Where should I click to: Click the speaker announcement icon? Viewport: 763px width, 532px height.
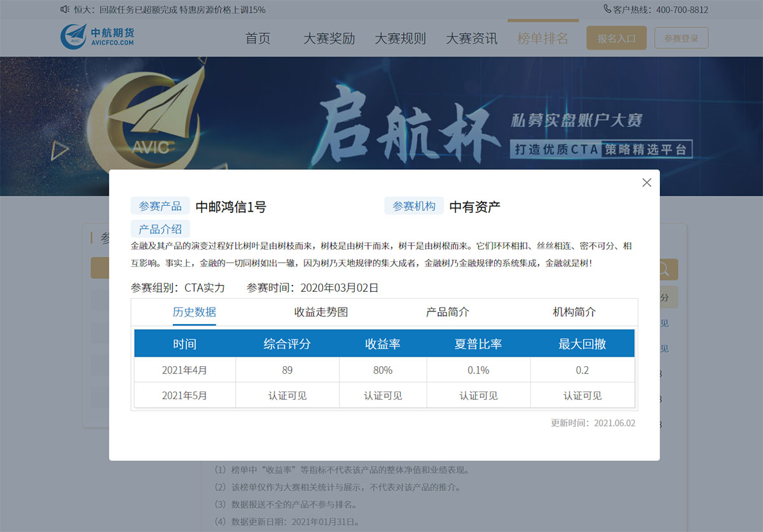(x=64, y=10)
